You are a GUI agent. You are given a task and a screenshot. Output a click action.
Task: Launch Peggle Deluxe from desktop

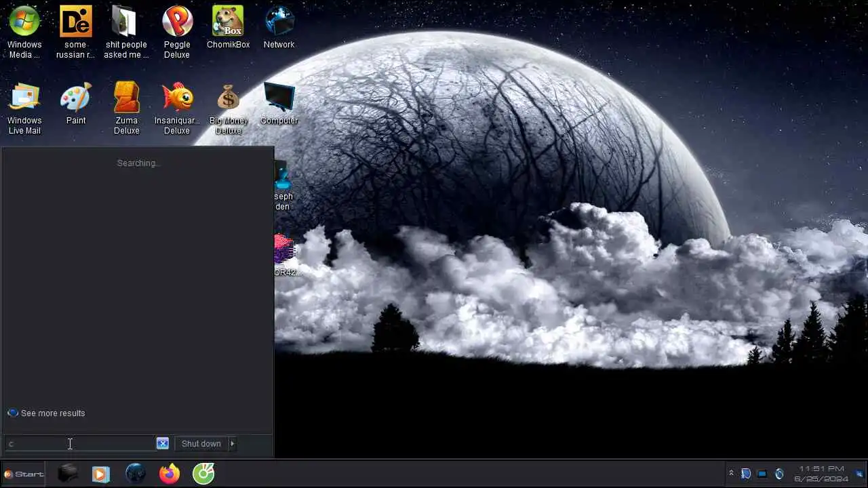177,32
